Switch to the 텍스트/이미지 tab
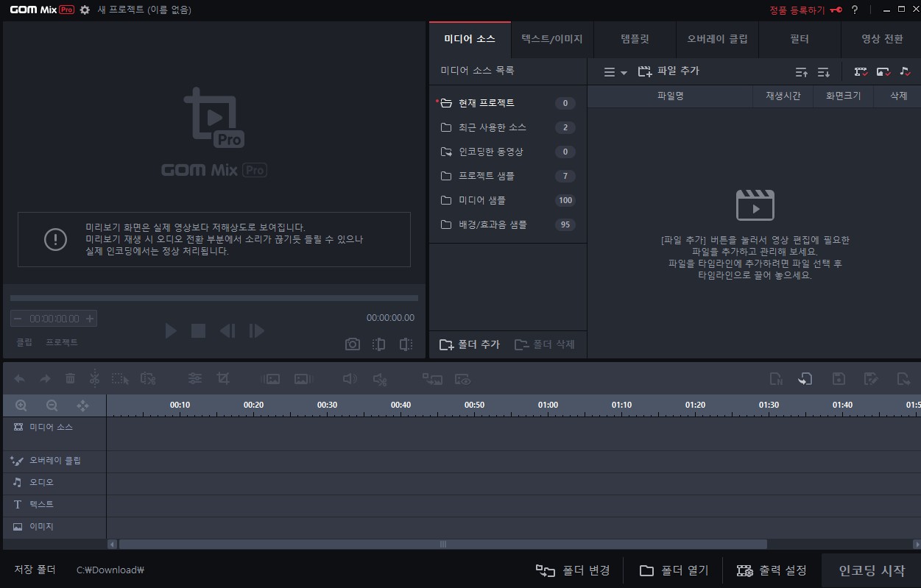 552,39
